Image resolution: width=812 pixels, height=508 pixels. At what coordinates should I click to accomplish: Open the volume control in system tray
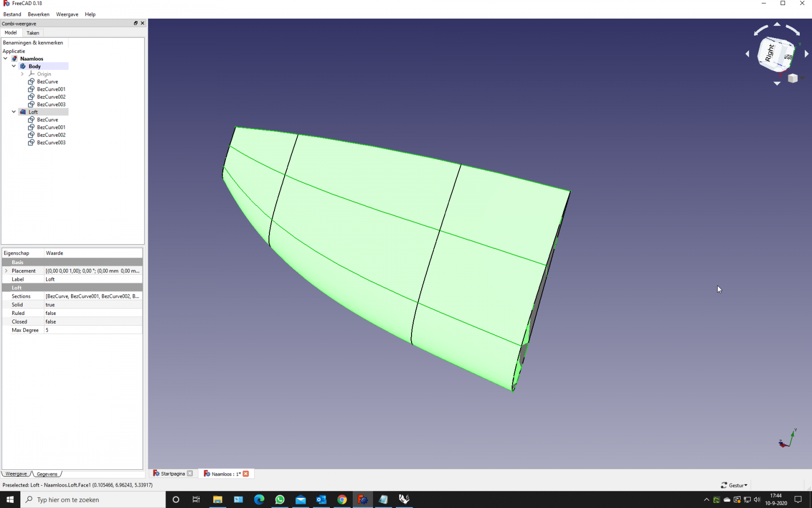click(x=757, y=500)
